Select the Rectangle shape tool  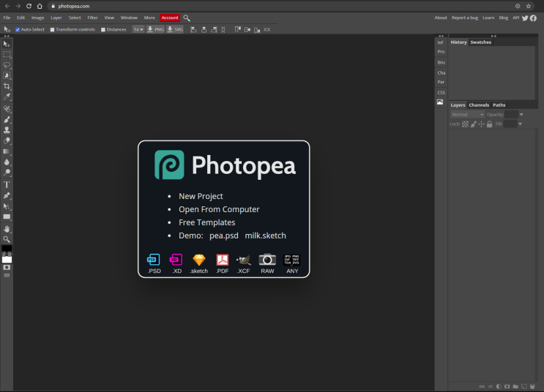[x=7, y=217]
